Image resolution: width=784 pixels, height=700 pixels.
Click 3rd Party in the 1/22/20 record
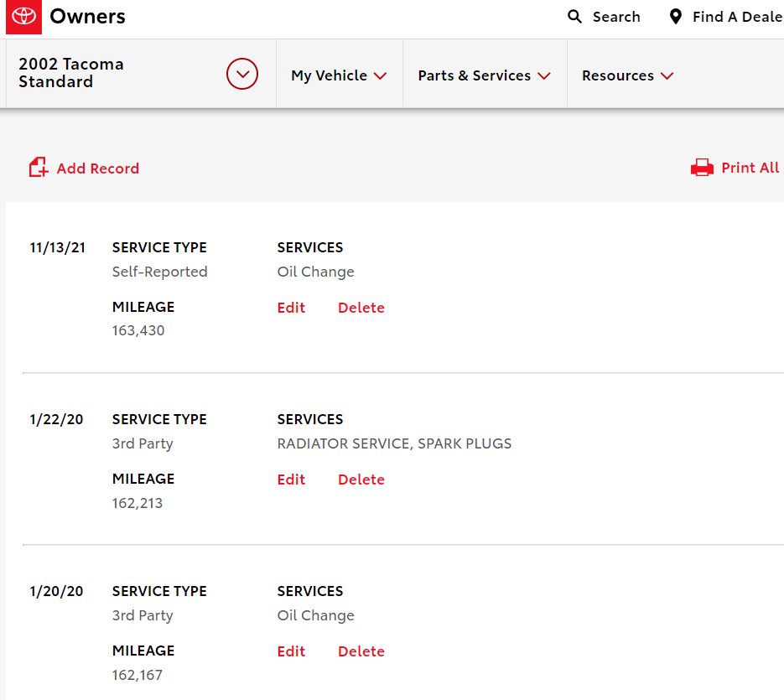pyautogui.click(x=143, y=444)
